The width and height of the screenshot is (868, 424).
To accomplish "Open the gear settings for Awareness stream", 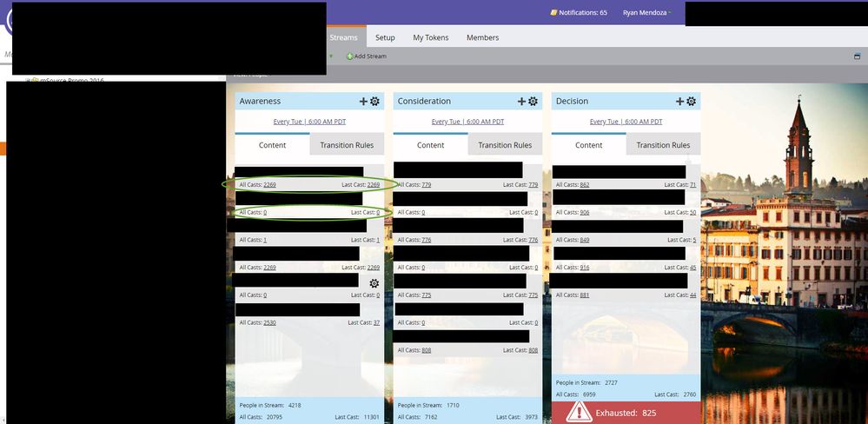I will click(374, 102).
